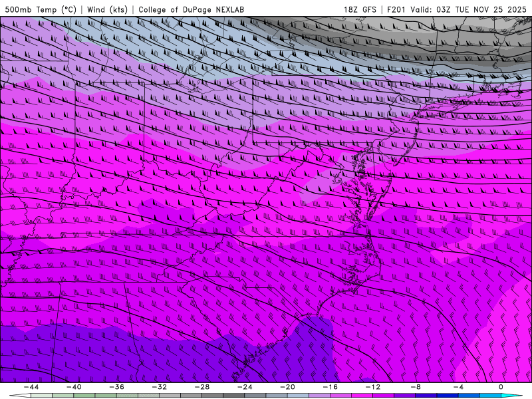
Task: Click the -8 colorbar label
Action: [x=416, y=387]
